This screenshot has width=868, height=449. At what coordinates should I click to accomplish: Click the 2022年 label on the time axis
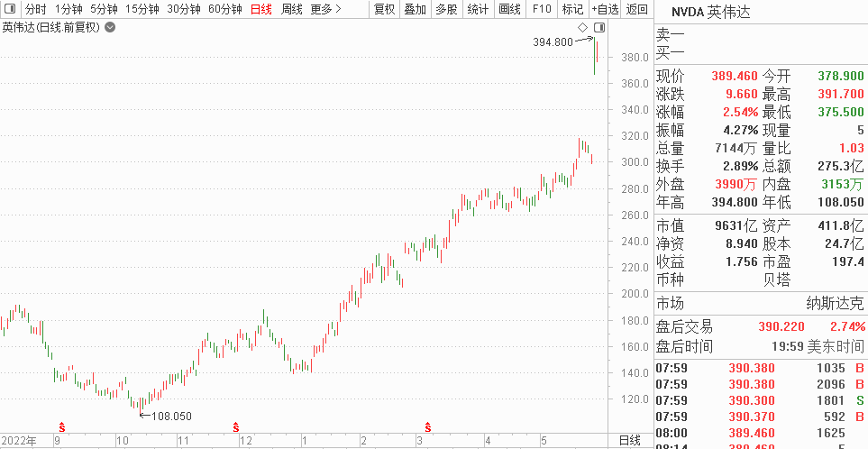pos(19,441)
